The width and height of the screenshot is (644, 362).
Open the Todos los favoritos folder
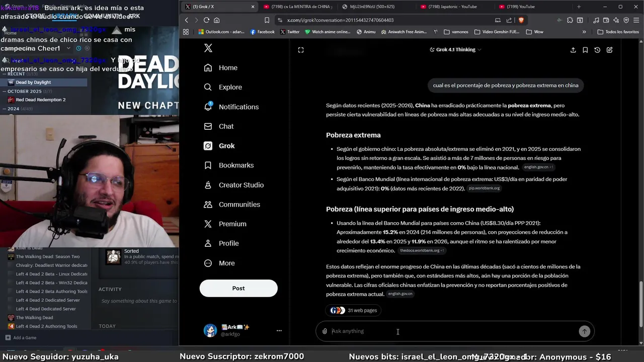617,32
